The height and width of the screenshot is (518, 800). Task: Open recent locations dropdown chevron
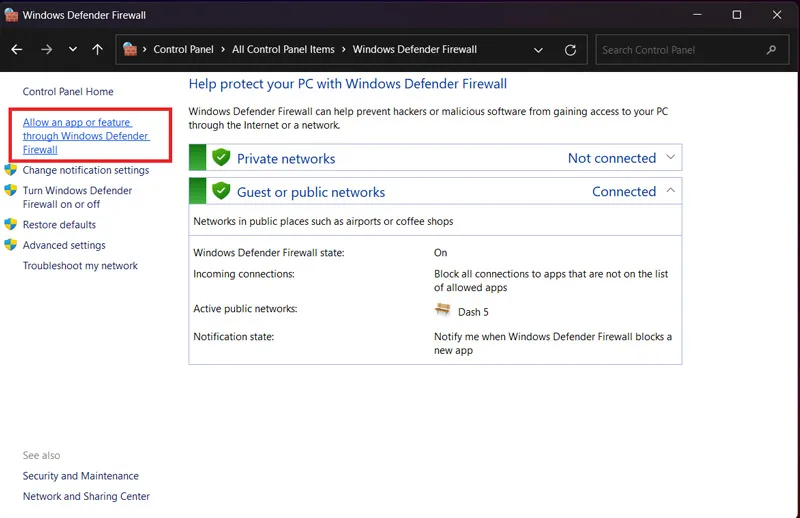click(x=73, y=50)
